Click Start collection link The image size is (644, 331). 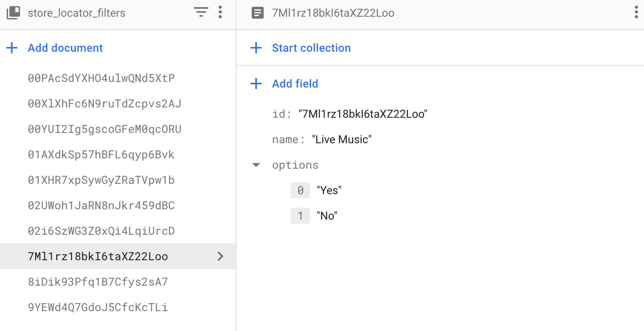click(311, 48)
